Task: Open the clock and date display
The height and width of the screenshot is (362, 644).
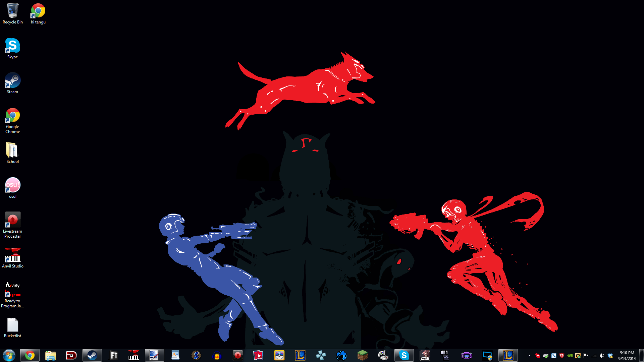Action: tap(627, 355)
